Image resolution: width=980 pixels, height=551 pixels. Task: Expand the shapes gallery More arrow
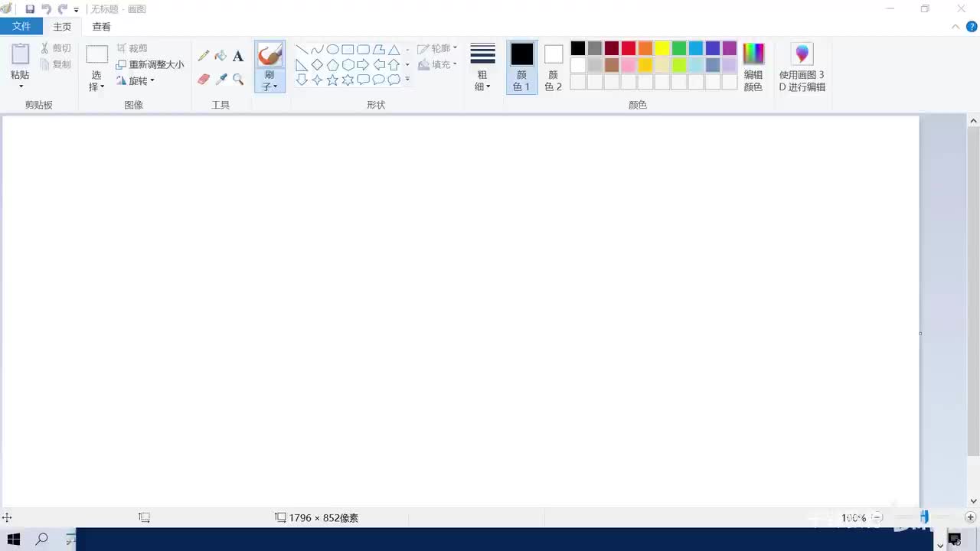pyautogui.click(x=407, y=80)
